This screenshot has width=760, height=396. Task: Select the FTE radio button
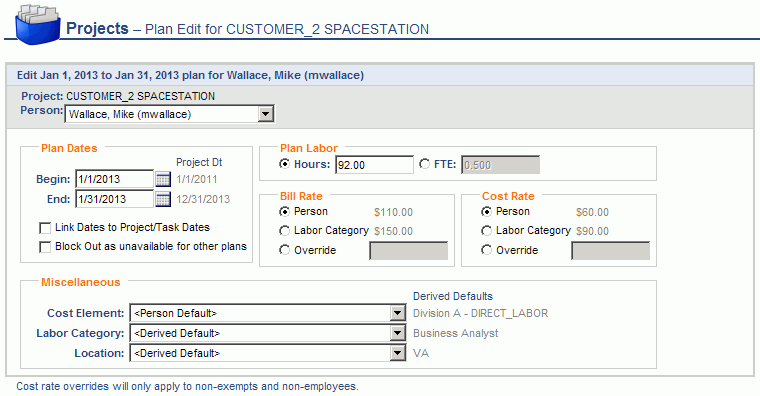click(x=425, y=164)
